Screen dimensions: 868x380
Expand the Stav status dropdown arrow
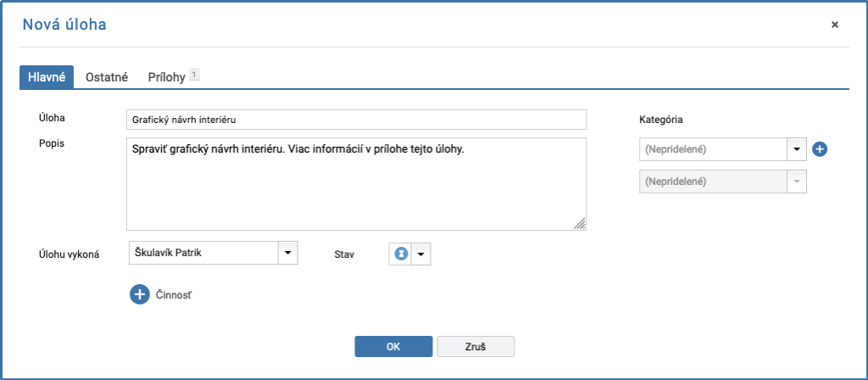pos(420,254)
